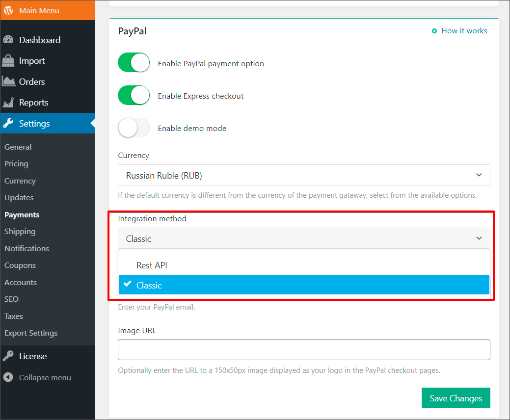Open the Integration method dropdown

304,238
